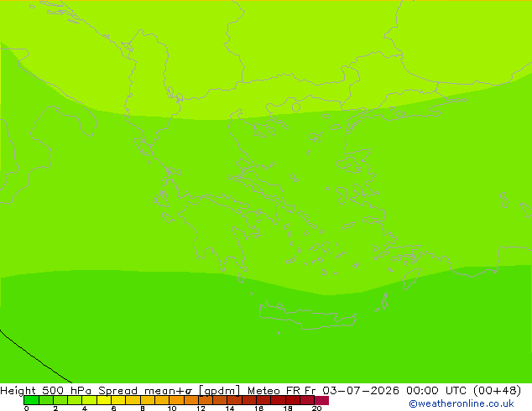Click the legend scale label '4'
This screenshot has width=532, height=411.
tap(85, 408)
